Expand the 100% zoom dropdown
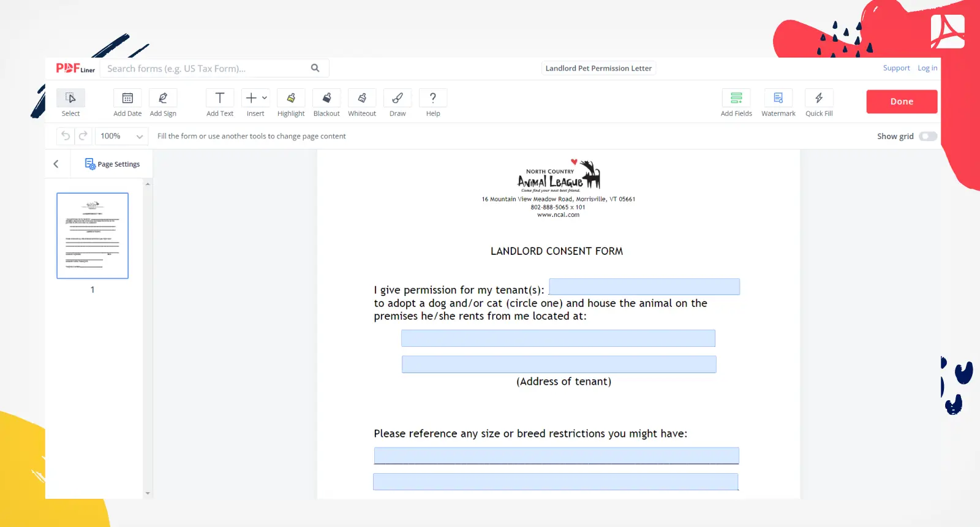The height and width of the screenshot is (527, 980). [x=122, y=136]
